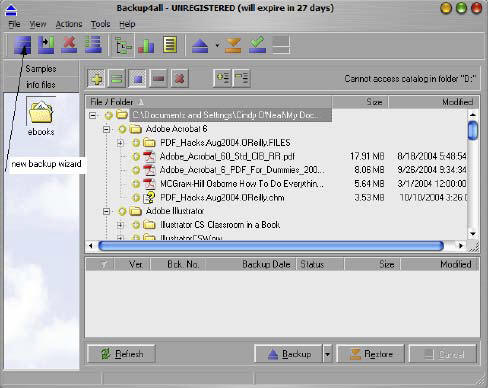Click the disabled Cancel button
Image resolution: width=488 pixels, height=388 pixels.
443,354
